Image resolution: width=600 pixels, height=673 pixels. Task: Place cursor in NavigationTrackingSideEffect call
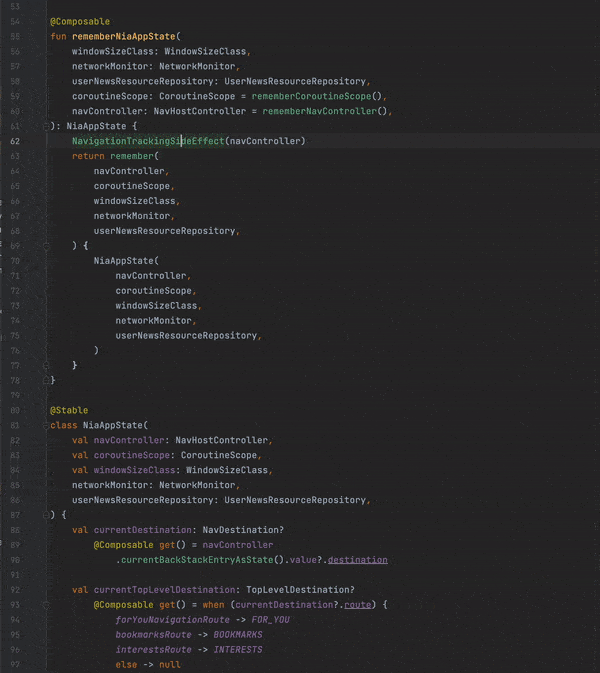[148, 141]
